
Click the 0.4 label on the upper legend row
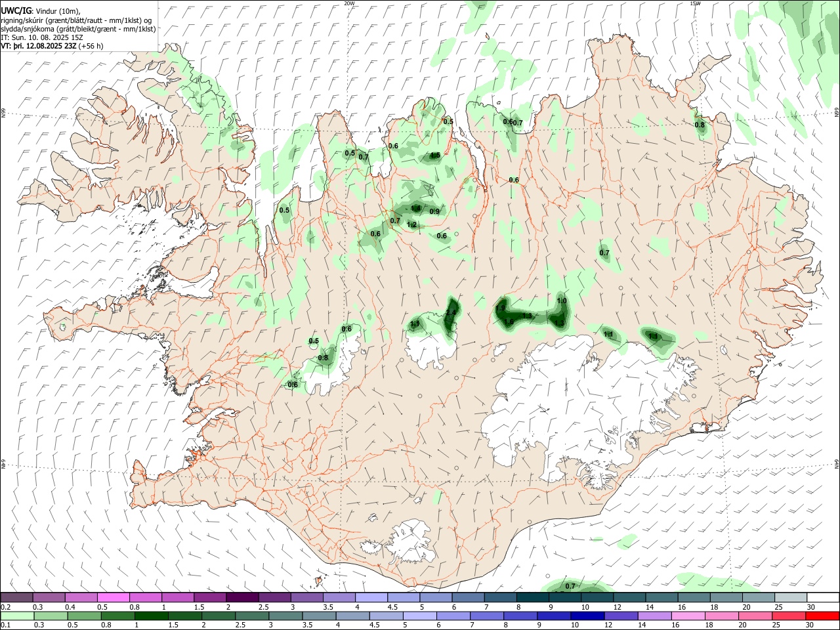70,607
